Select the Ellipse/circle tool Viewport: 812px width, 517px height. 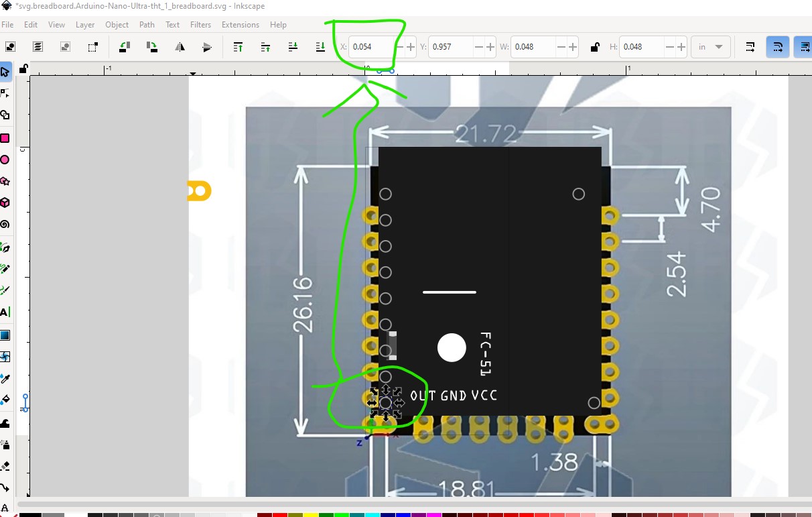click(5, 160)
